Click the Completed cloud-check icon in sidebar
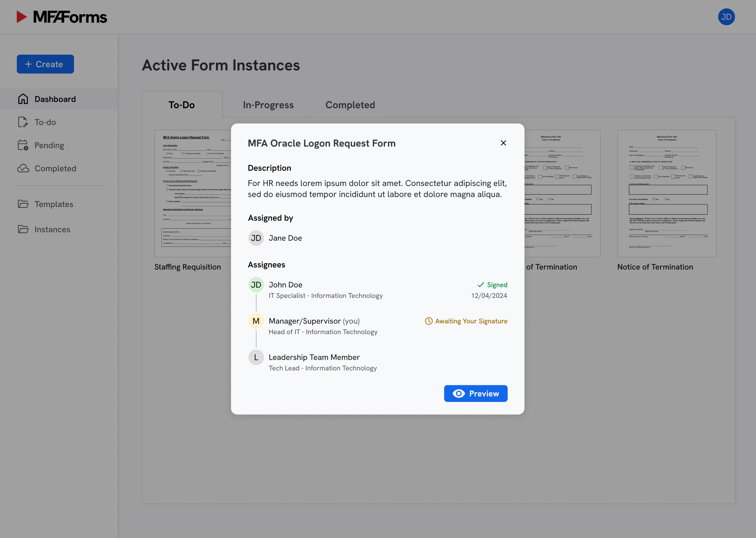Viewport: 756px width, 538px height. tap(23, 168)
